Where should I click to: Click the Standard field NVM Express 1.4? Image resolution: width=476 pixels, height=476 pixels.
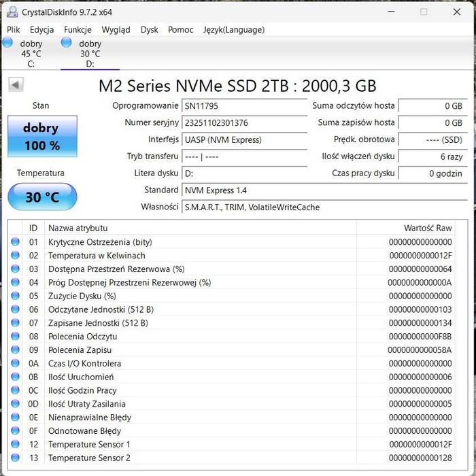pyautogui.click(x=324, y=190)
